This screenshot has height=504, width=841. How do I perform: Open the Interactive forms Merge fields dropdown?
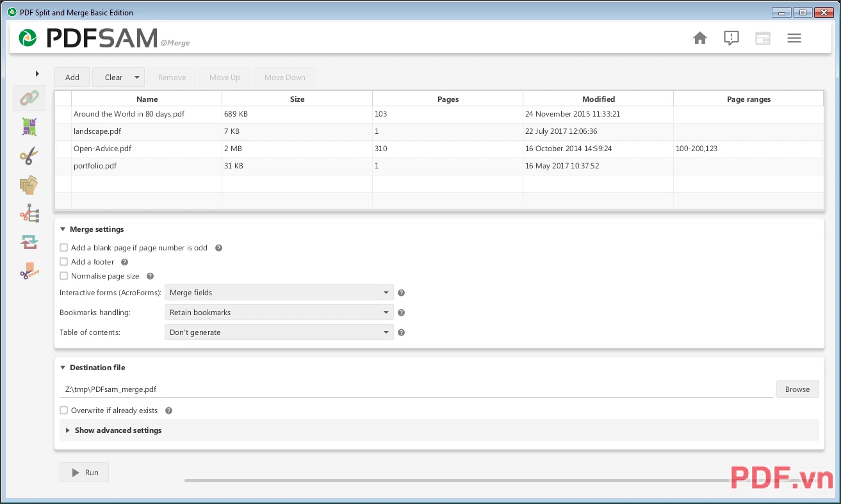pyautogui.click(x=279, y=293)
